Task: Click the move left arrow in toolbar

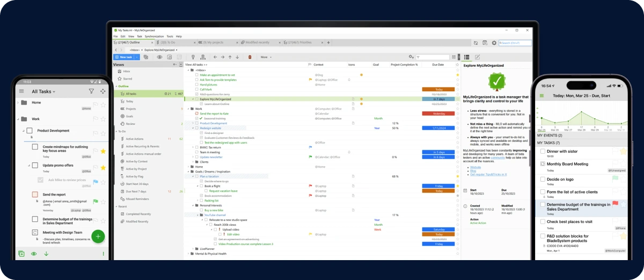Action: [x=215, y=57]
